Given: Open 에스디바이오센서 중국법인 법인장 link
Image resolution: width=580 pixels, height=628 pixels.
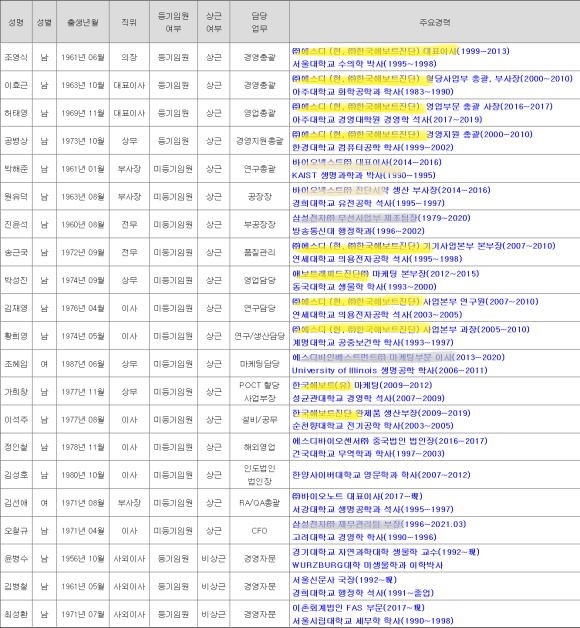Looking at the screenshot, I should 390,441.
